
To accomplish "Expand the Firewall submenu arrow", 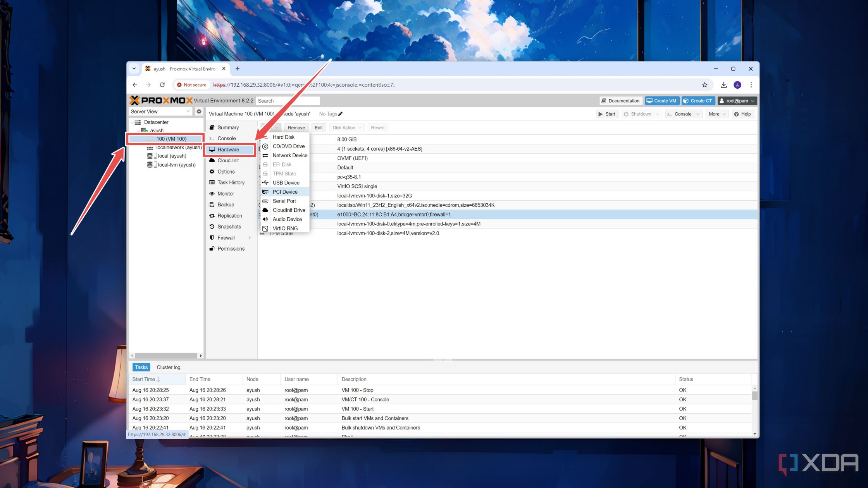I will 250,238.
